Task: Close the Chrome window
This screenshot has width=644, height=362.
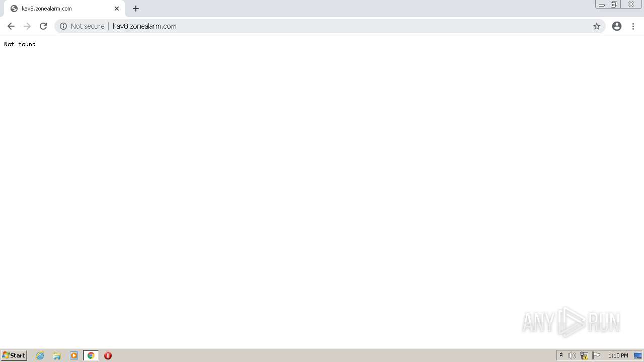Action: point(631,5)
